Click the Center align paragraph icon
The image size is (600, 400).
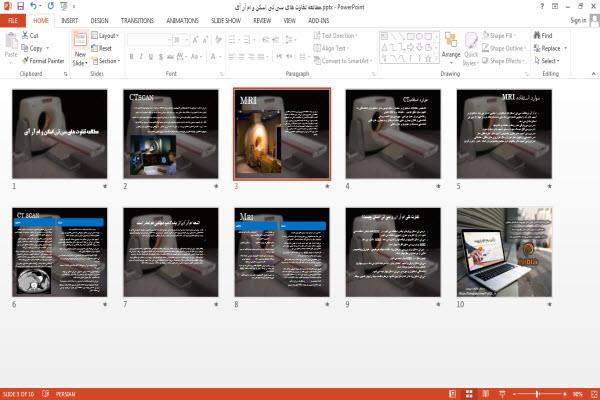point(241,57)
